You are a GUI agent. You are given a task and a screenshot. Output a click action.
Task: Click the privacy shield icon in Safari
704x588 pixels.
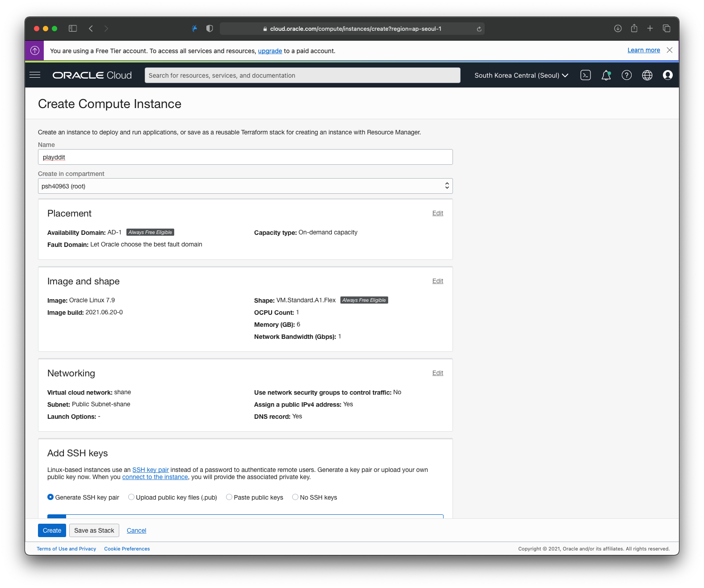(x=210, y=29)
